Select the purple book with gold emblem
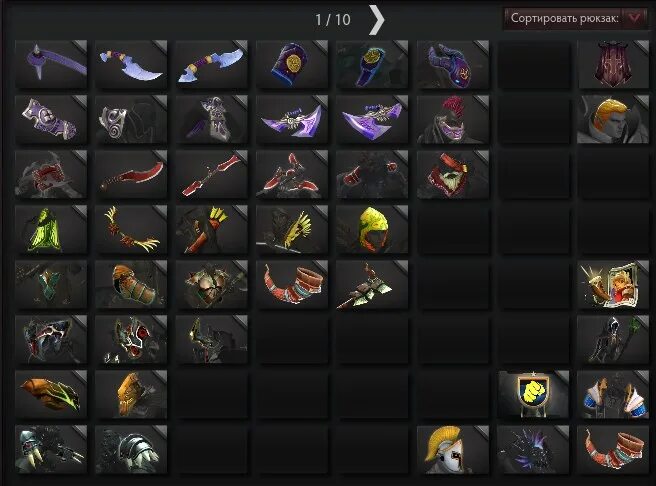The image size is (656, 486). pos(292,64)
